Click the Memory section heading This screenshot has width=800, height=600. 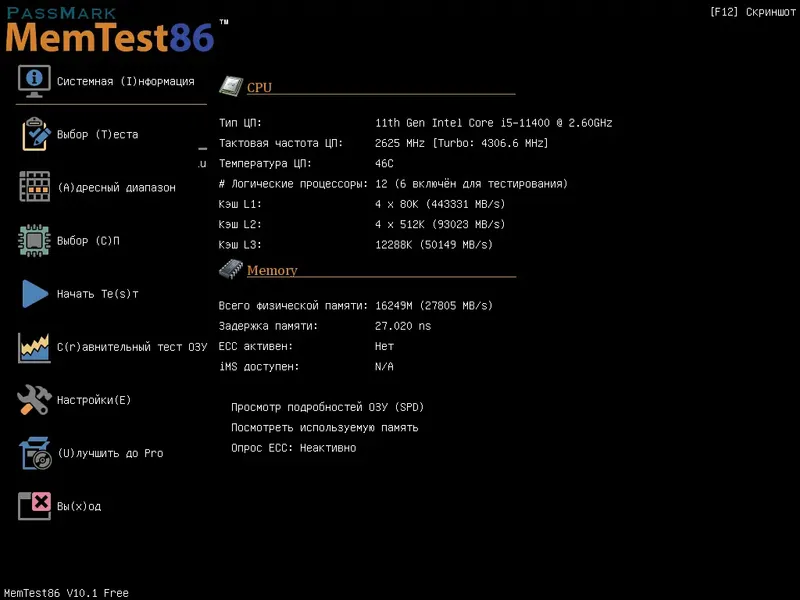(272, 270)
